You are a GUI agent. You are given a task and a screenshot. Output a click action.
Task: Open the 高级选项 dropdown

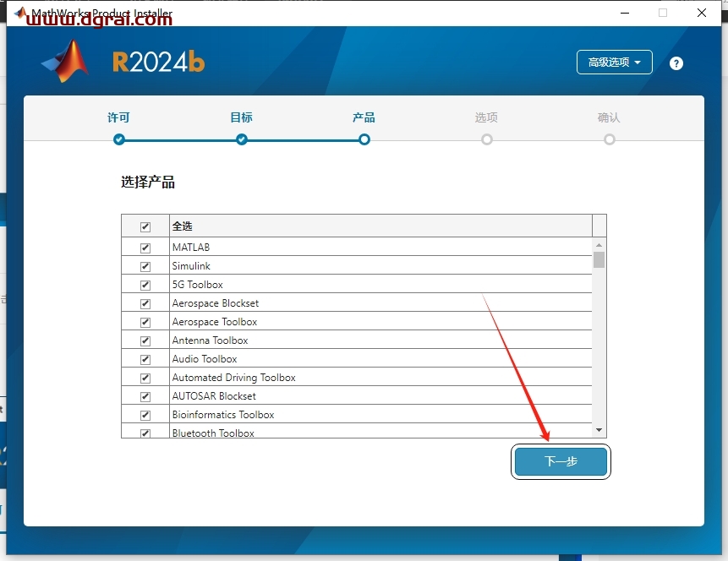coord(615,63)
